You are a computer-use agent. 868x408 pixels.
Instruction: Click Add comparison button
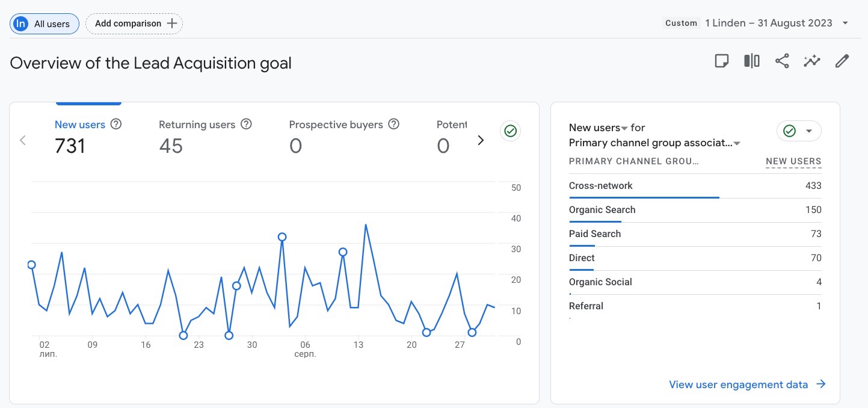[134, 23]
